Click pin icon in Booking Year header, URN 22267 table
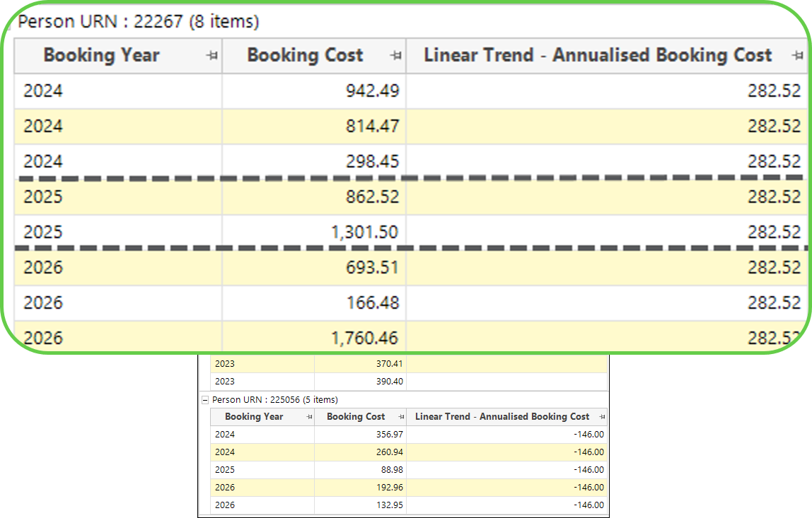 (x=211, y=55)
